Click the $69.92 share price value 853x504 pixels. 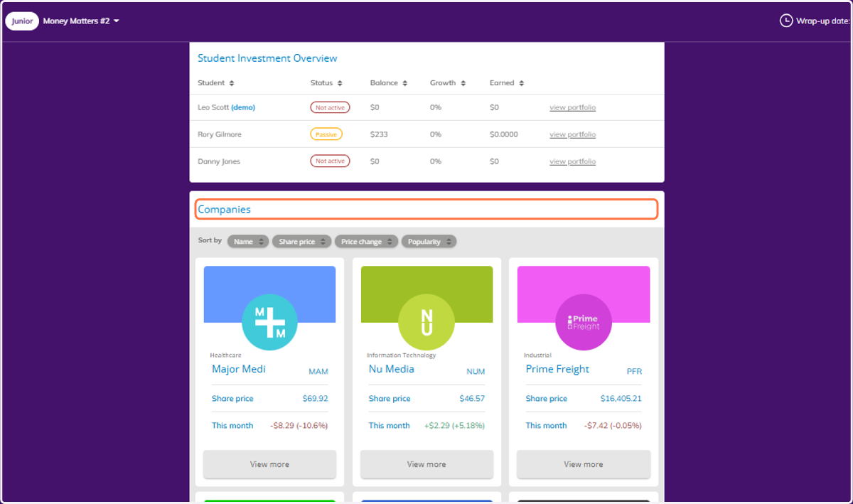(x=315, y=399)
